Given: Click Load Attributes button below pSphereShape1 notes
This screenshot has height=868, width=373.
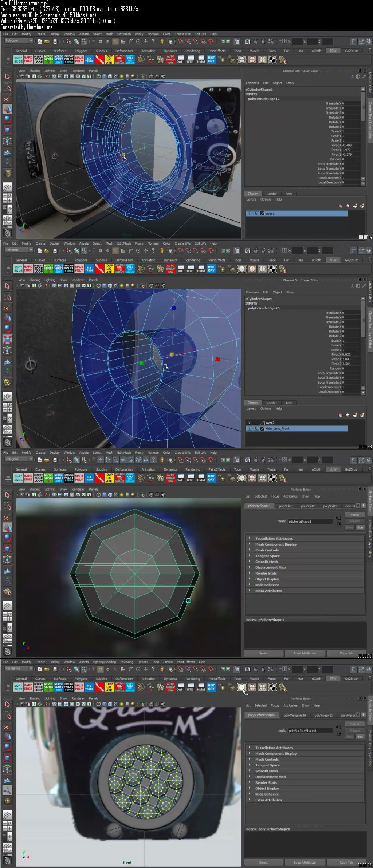Looking at the screenshot, I should [305, 653].
